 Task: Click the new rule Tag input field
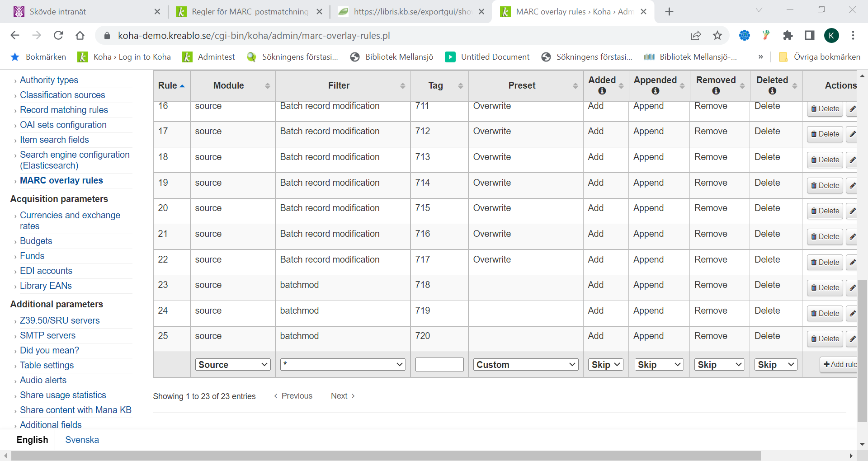click(439, 365)
